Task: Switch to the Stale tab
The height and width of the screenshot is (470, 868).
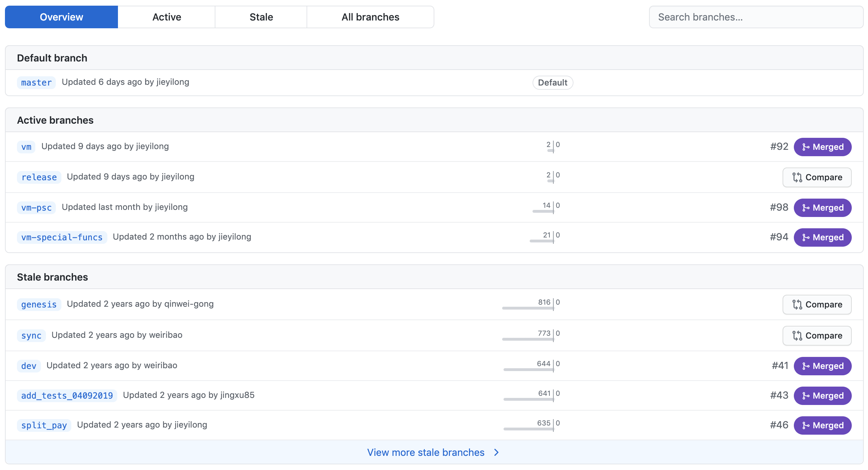Action: point(261,17)
